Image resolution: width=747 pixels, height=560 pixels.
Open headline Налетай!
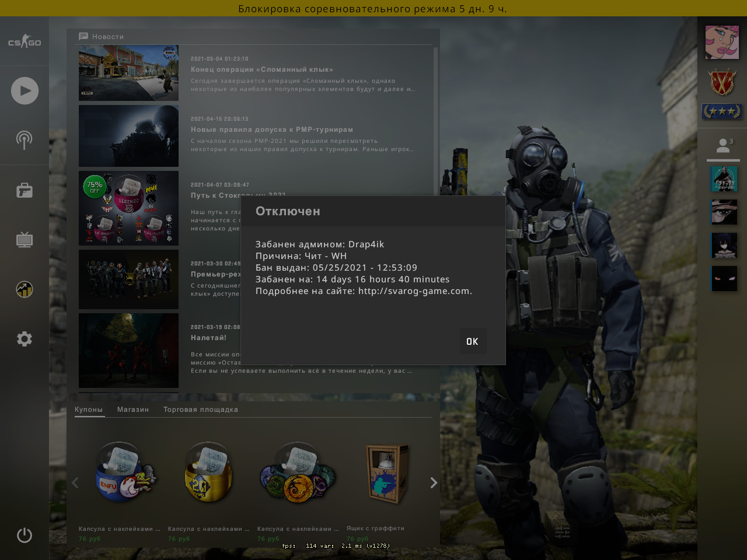[x=208, y=338]
